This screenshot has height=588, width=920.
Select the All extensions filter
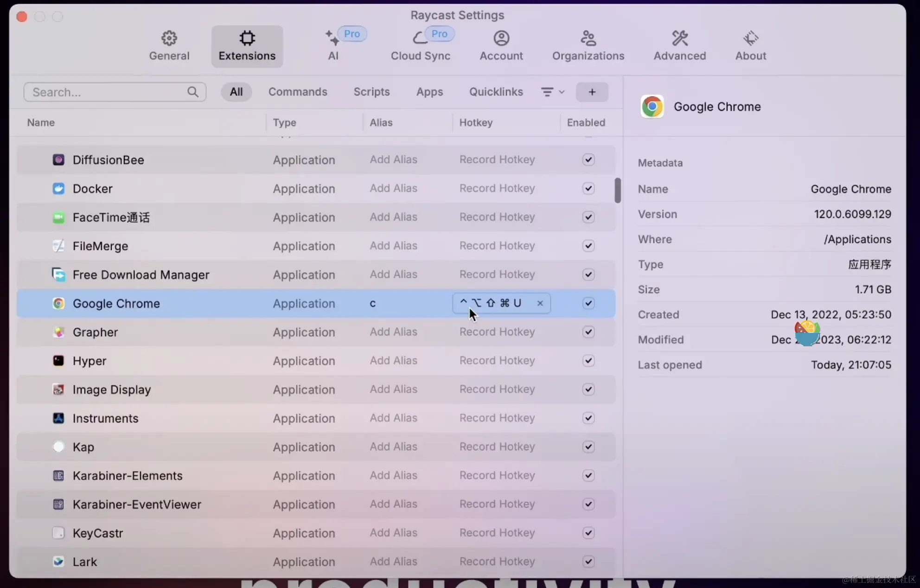[x=236, y=92]
